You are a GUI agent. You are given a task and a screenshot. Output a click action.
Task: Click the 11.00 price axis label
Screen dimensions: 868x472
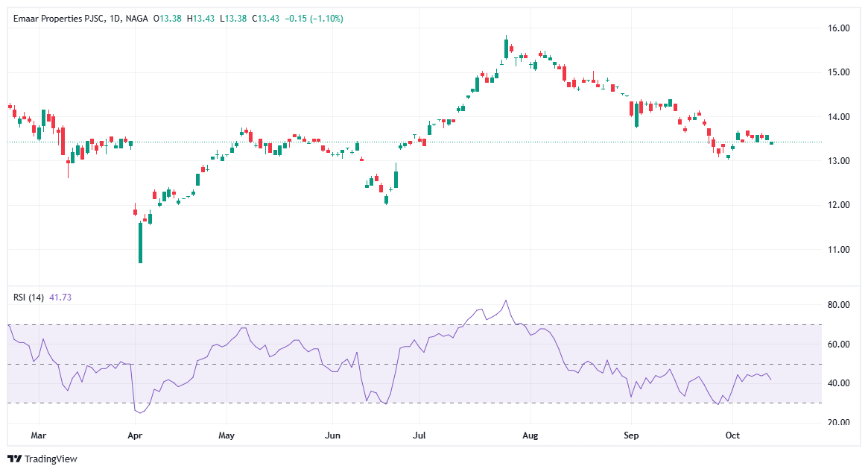[840, 249]
